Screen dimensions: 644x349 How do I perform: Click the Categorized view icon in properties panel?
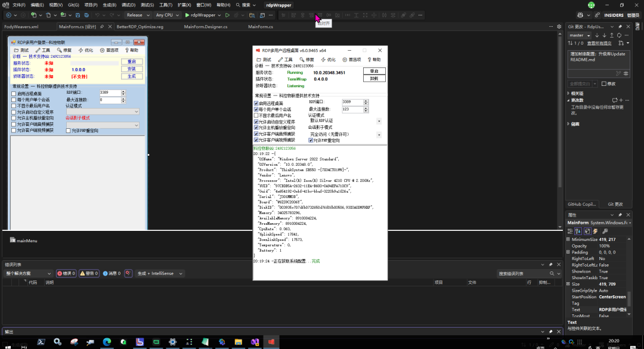570,231
